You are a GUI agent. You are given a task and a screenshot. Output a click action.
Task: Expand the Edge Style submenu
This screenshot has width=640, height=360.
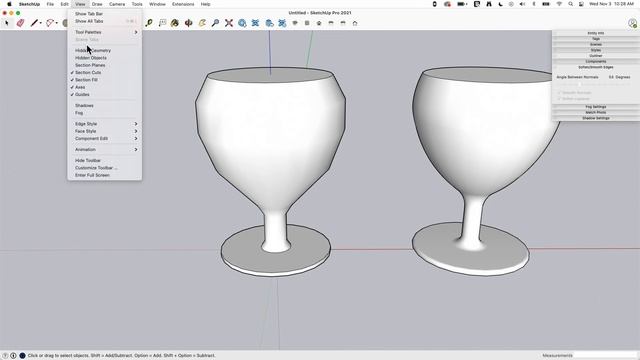(104, 124)
